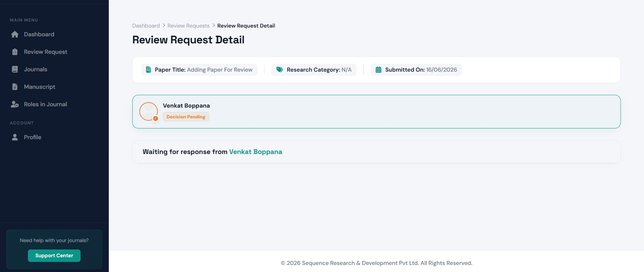Open the Support Center button
The height and width of the screenshot is (272, 644).
tap(54, 256)
